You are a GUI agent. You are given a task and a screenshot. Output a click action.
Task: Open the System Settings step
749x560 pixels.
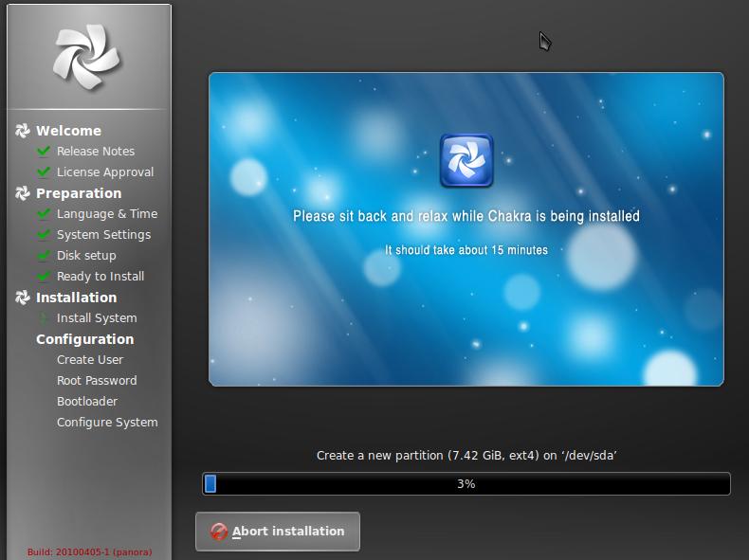[103, 235]
